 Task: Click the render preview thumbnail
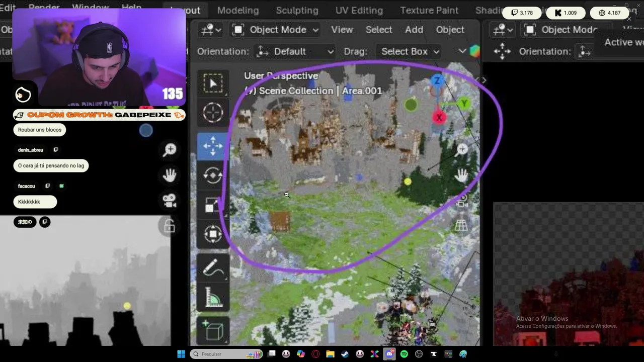click(569, 274)
